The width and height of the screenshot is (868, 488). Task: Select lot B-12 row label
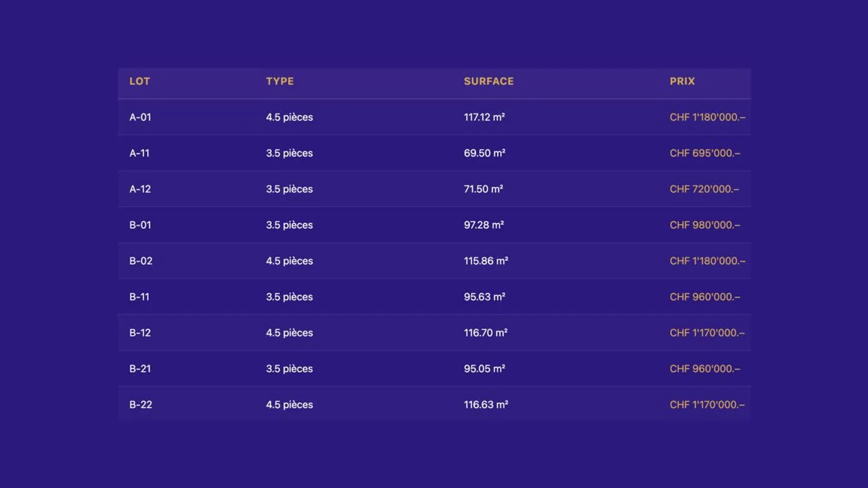(x=140, y=333)
